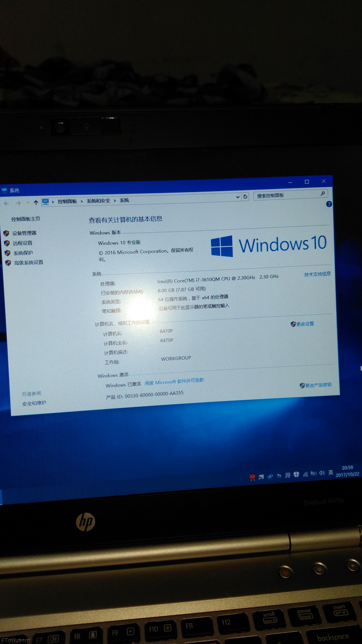The image size is (362, 644).
Task: Click 更改设置 change settings link
Action: pos(305,324)
